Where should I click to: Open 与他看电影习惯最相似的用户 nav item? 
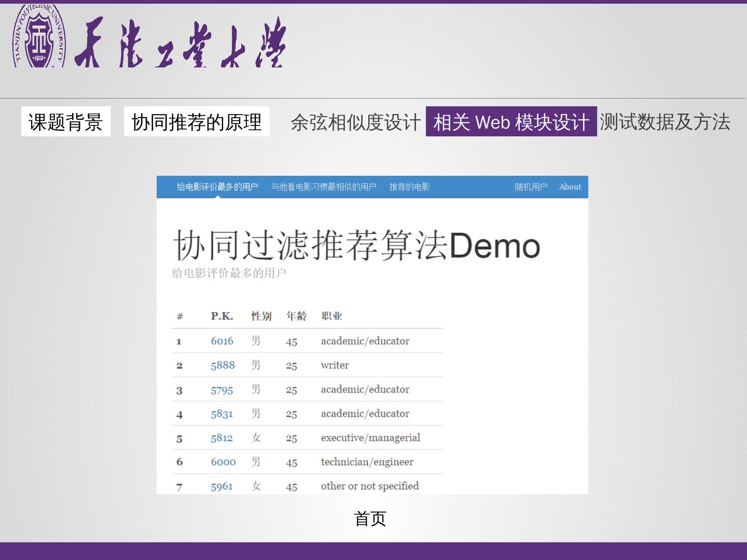[x=324, y=187]
